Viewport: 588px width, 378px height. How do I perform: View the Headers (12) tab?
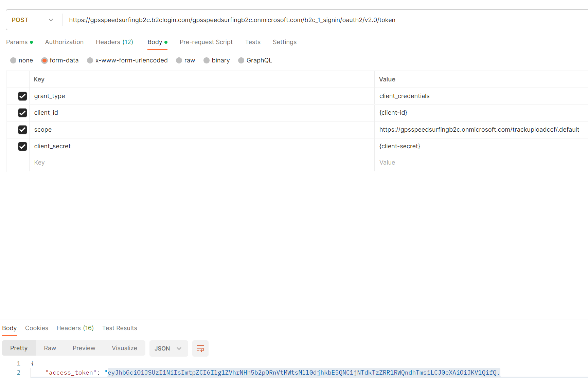(114, 42)
